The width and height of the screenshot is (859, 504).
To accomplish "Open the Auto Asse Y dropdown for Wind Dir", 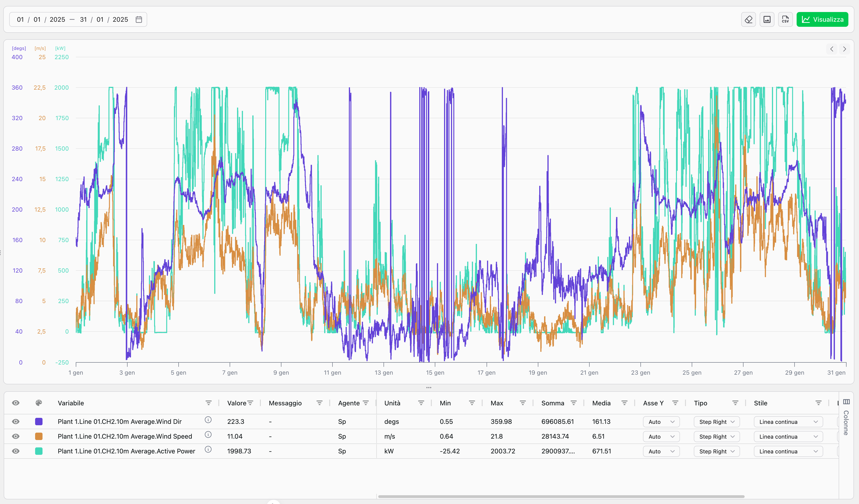I will [x=661, y=422].
